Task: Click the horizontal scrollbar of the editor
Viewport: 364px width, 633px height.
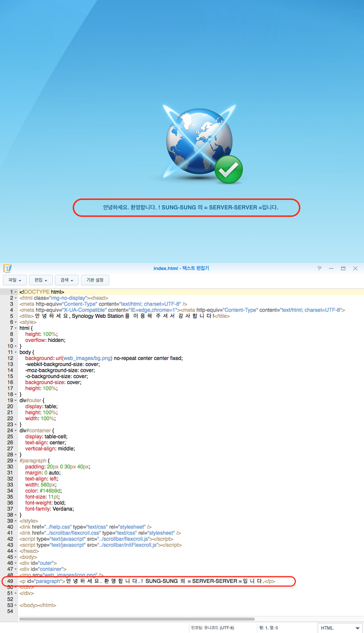Action: (x=137, y=619)
